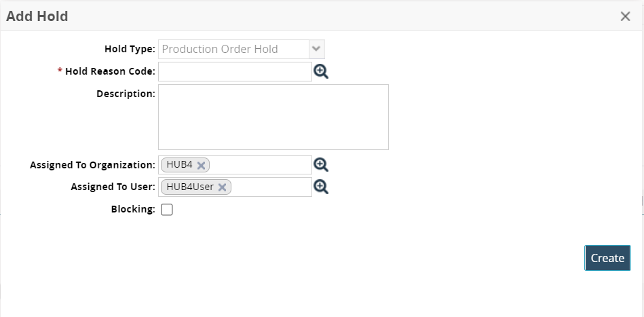Click the Blocking label text
The width and height of the screenshot is (644, 317).
(133, 209)
